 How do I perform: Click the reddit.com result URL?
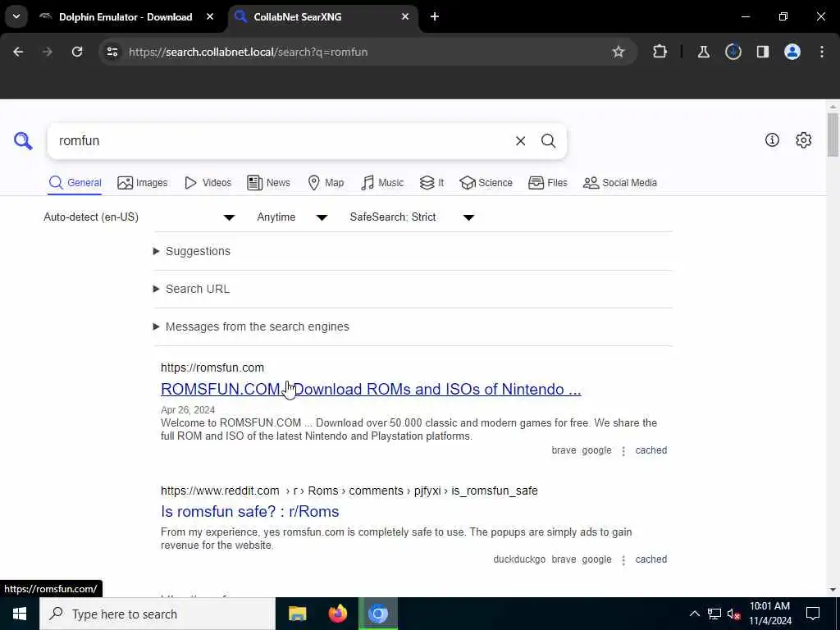[x=349, y=491]
